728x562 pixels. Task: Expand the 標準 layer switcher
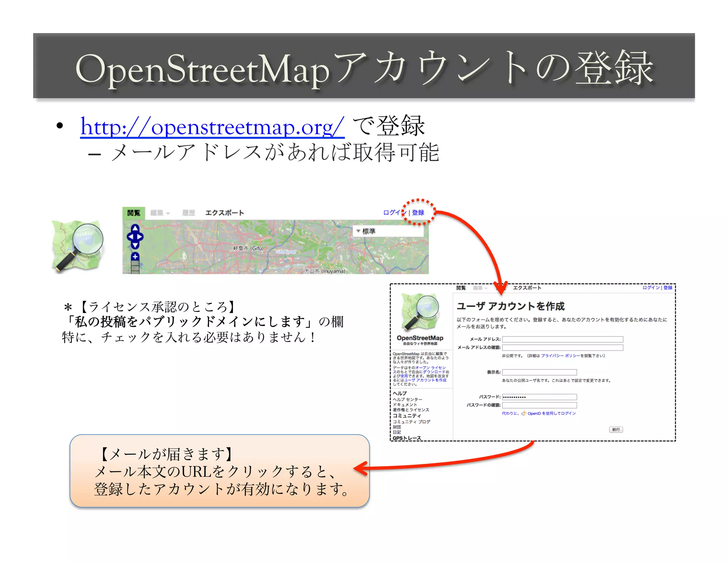(388, 231)
